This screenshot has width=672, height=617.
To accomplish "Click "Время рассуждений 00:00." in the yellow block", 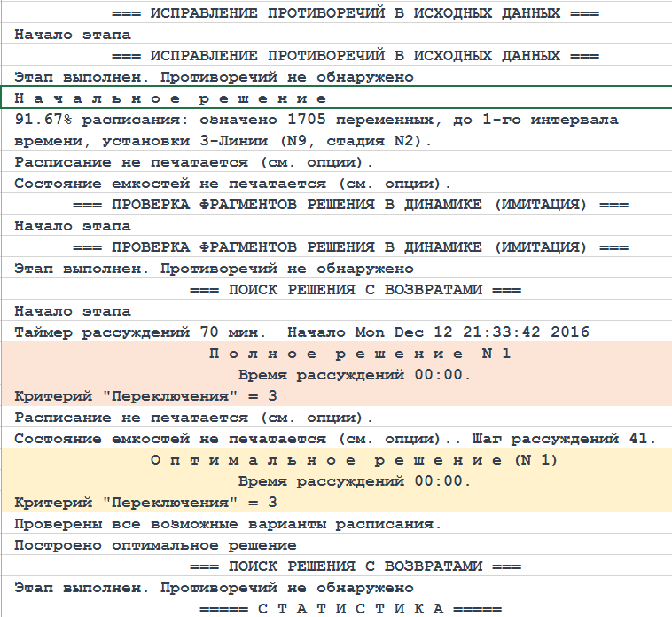I will point(355,481).
